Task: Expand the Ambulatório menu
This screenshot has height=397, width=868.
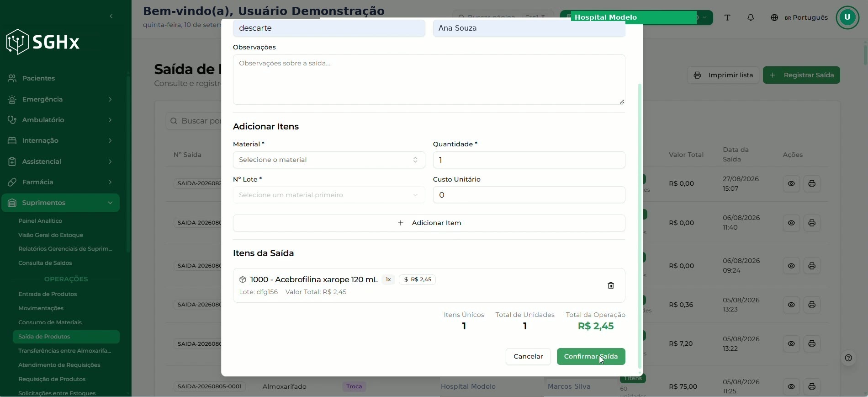Action: [x=60, y=120]
